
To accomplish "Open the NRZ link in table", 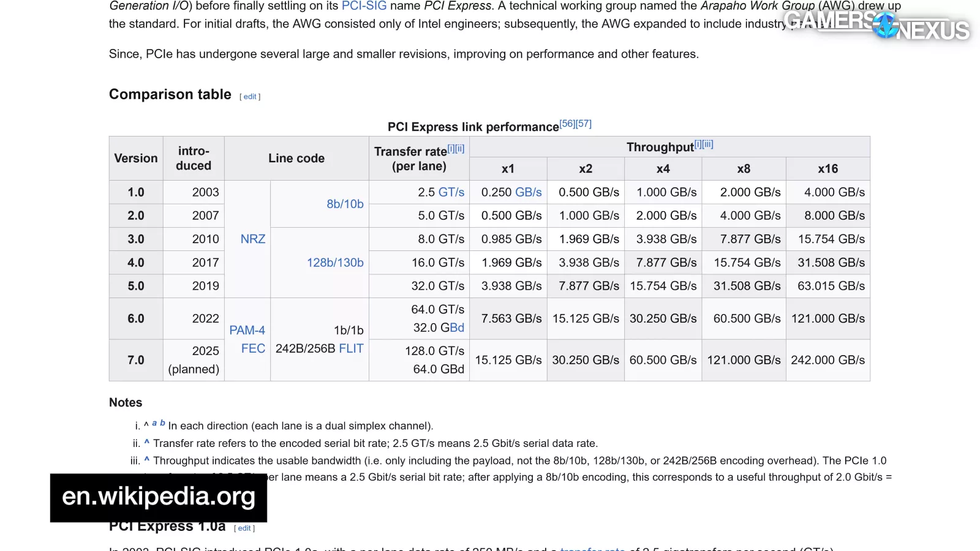I will pos(253,239).
